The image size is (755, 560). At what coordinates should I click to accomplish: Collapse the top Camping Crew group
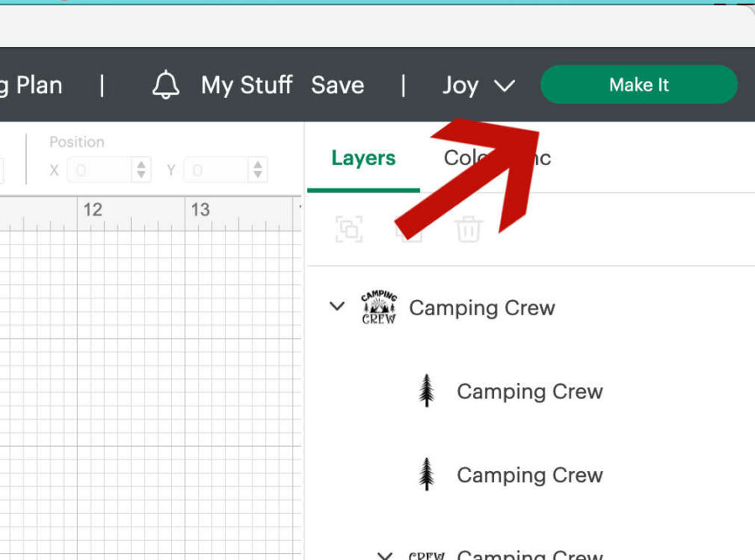(337, 307)
